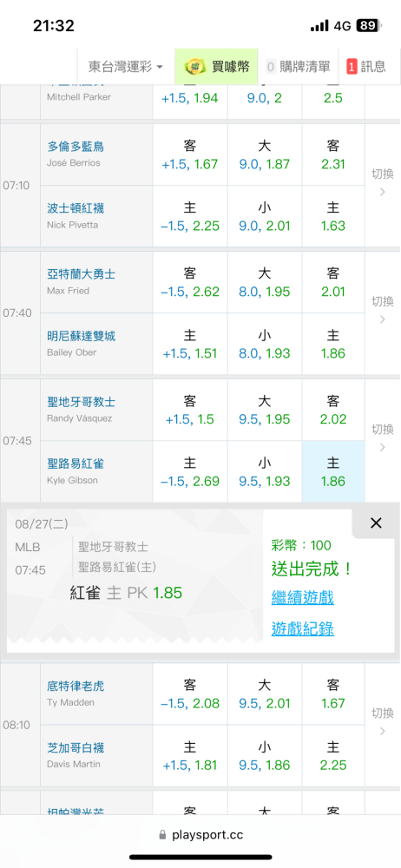Open 波士頓紅襪 team link
Image resolution: width=401 pixels, height=868 pixels.
click(76, 208)
